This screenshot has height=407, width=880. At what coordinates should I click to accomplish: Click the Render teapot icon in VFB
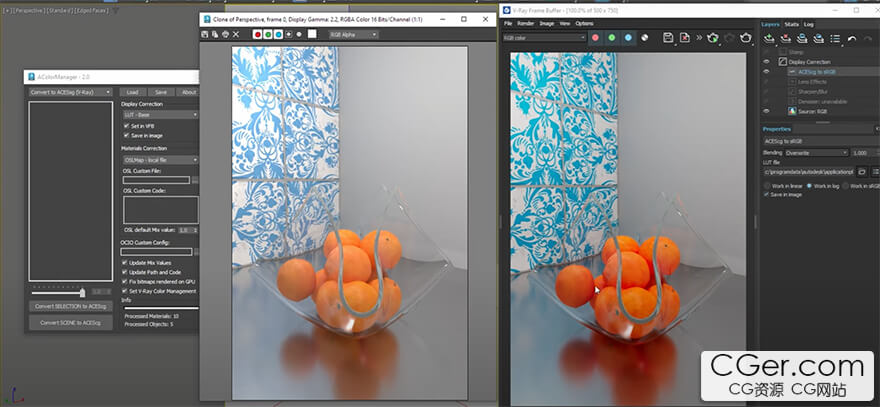pos(745,38)
